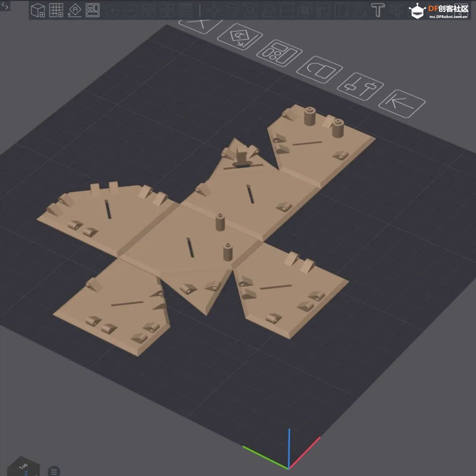
Task: Select the greyed Cut tool in the toolbar
Action: point(287,10)
